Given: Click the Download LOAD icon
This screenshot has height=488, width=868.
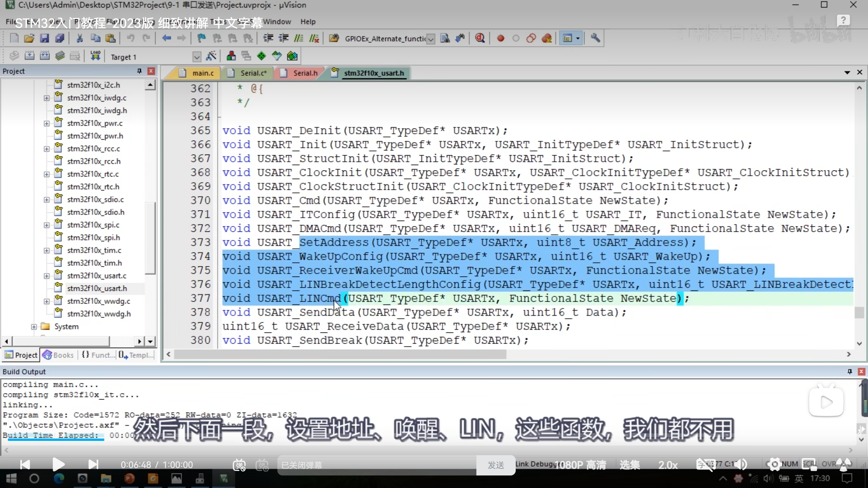Looking at the screenshot, I should tap(95, 56).
